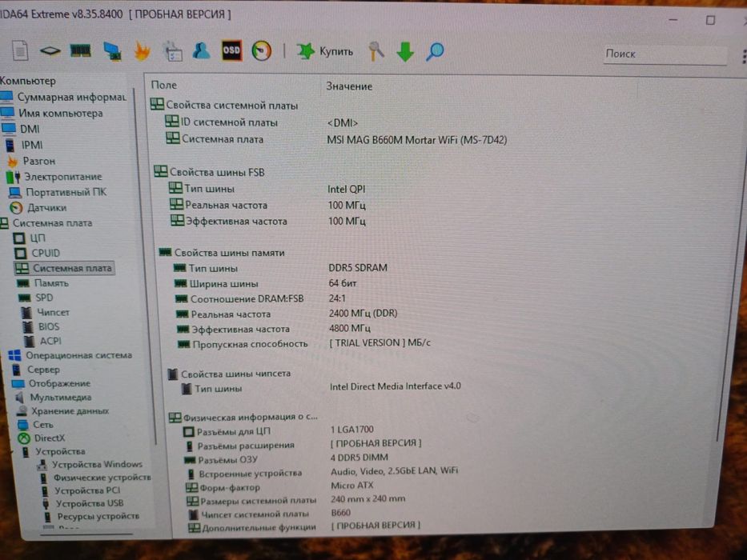Select Устройства PCI tree item
Image resolution: width=747 pixels, height=560 pixels.
coord(80,490)
